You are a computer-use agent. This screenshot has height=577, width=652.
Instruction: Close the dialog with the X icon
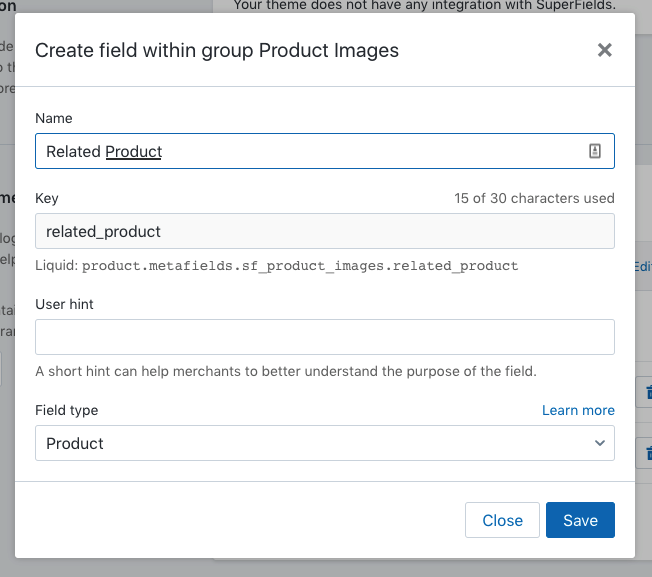pos(604,50)
